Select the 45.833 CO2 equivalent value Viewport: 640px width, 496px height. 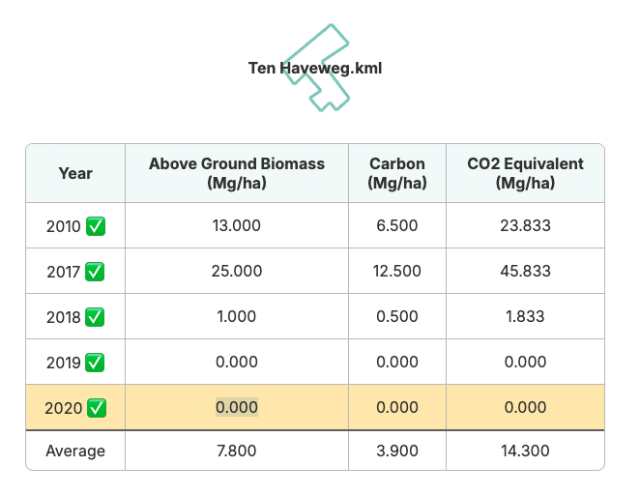[525, 271]
